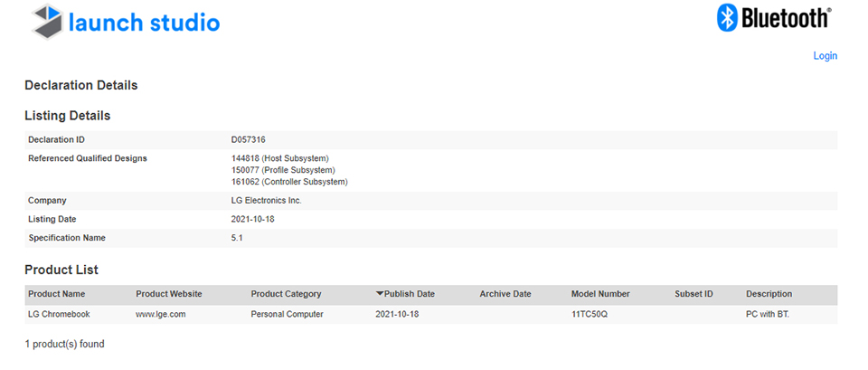The image size is (868, 370).
Task: Sort by Description column header
Action: [x=769, y=294]
